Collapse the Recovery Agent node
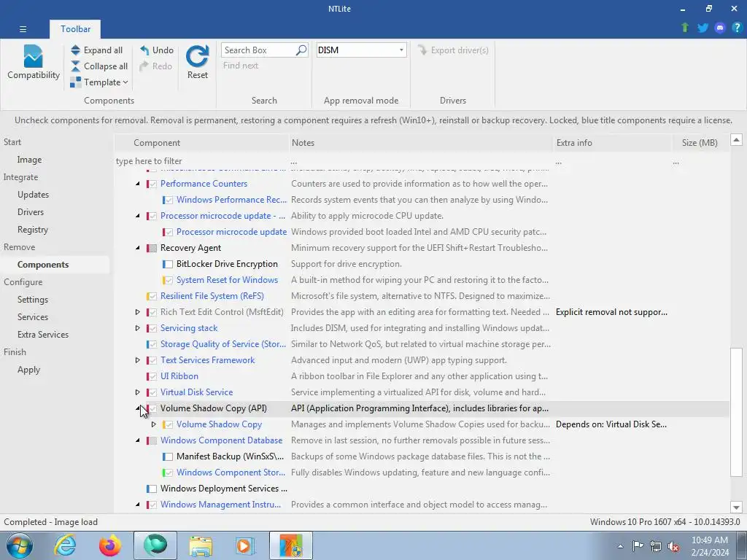The width and height of the screenshot is (747, 560). click(138, 248)
